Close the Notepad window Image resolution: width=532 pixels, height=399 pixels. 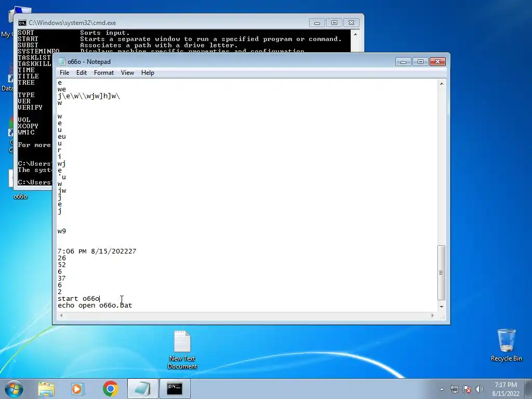pyautogui.click(x=437, y=62)
